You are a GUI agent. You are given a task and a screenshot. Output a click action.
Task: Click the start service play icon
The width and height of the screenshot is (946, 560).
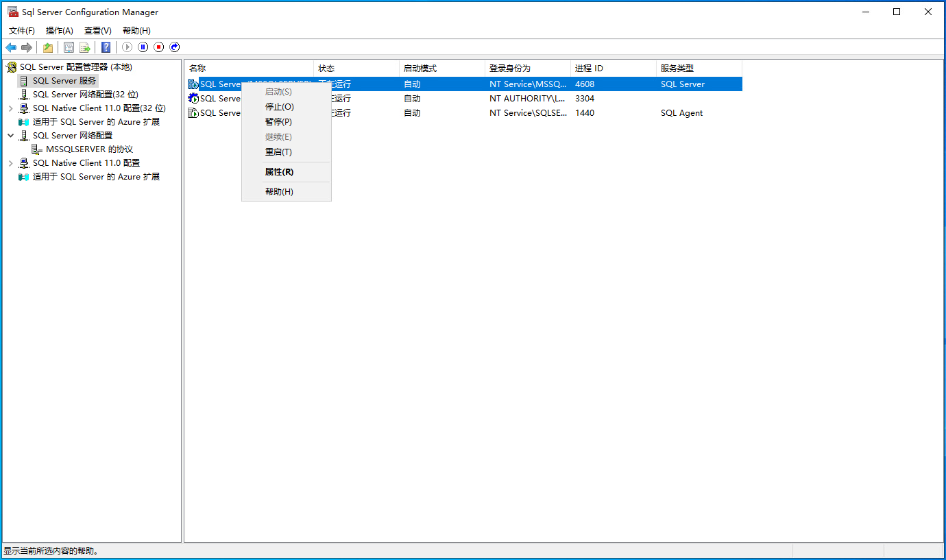128,47
